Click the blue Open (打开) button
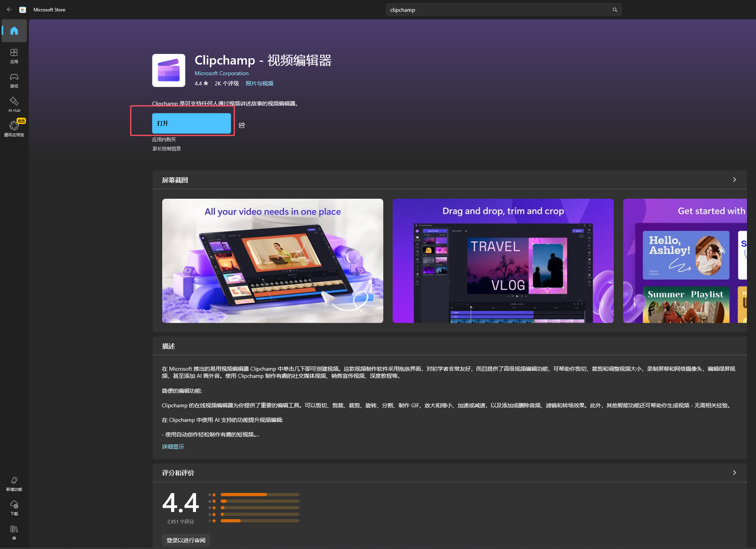 coord(191,124)
